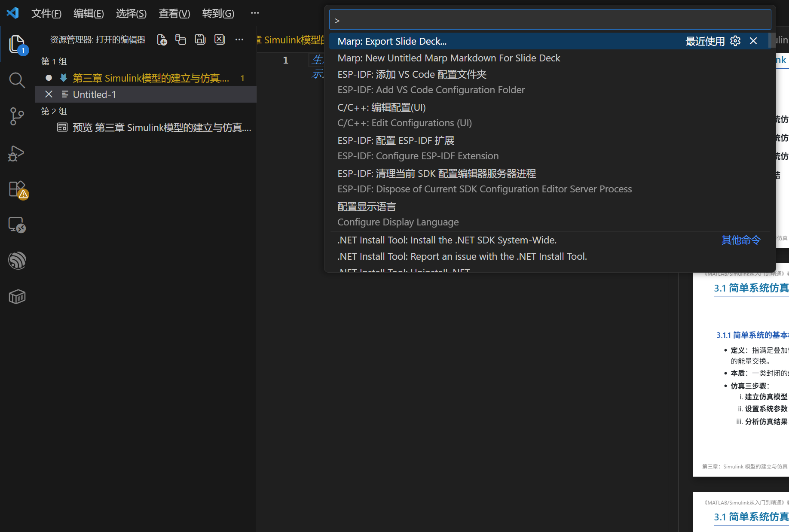The image size is (789, 532).
Task: Switch to the Simulink模型 editor tab
Action: pos(291,40)
